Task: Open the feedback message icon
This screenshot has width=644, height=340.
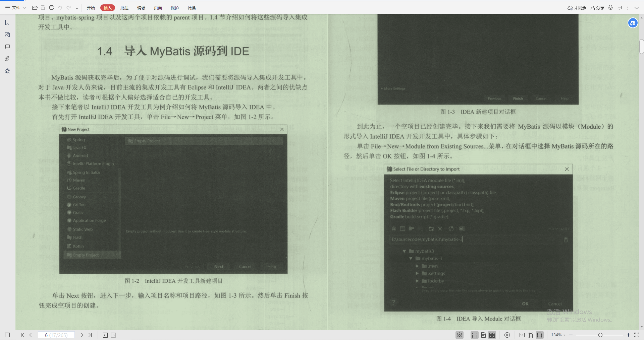Action: [619, 8]
